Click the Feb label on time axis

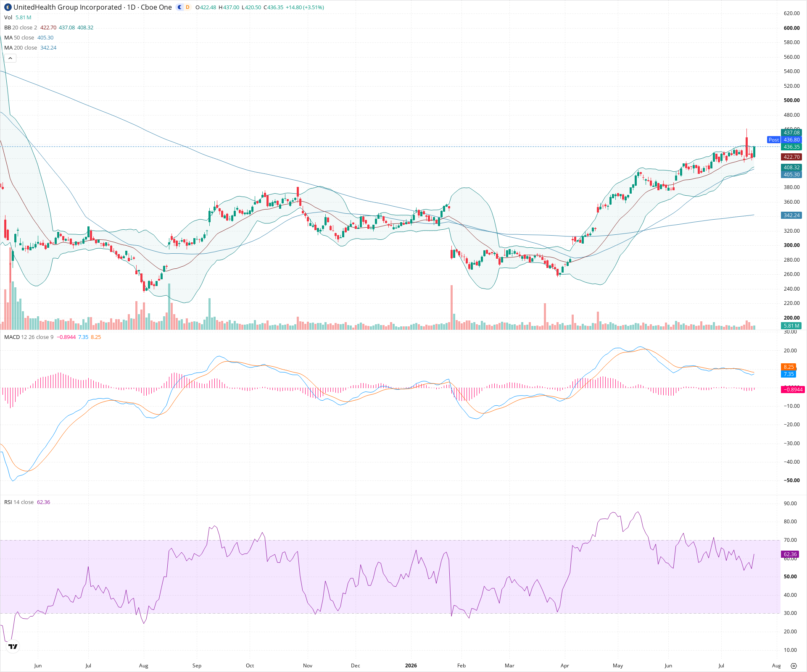point(462,666)
